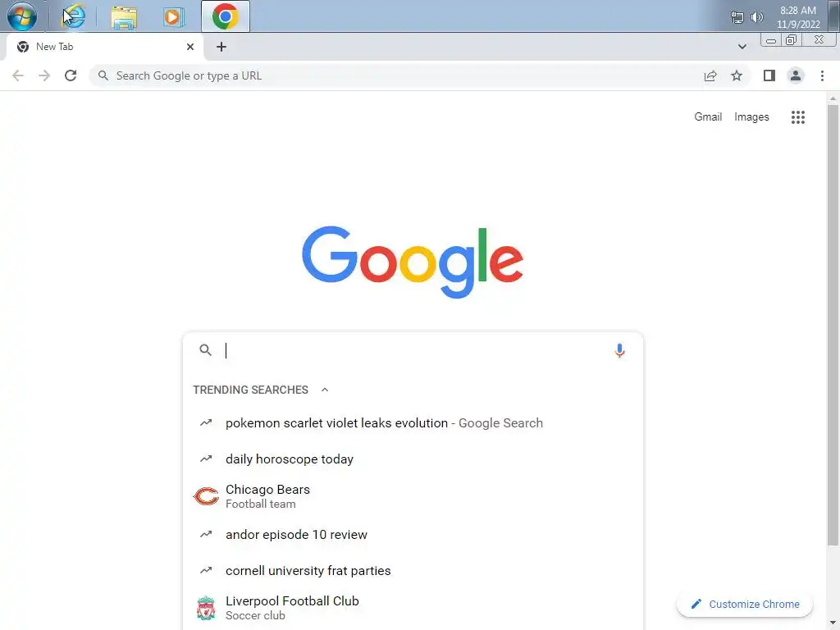Minimize the Chrome window
Viewport: 840px width, 630px height.
771,40
